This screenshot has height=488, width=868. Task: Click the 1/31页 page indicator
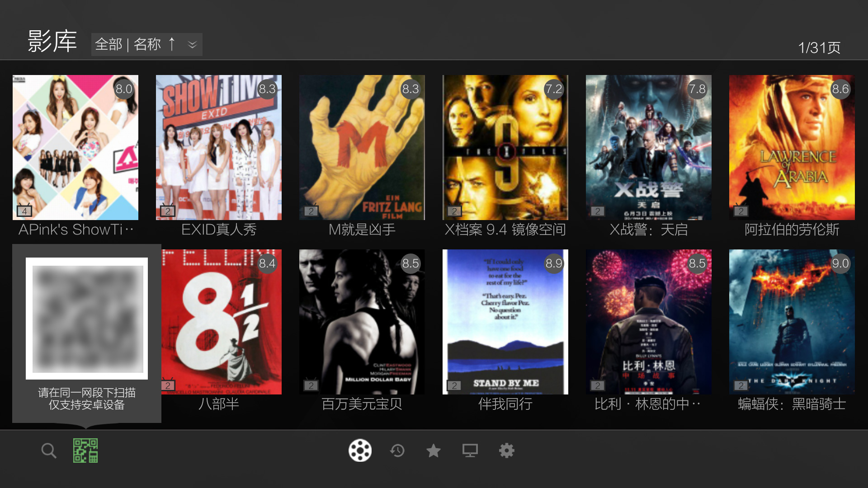point(819,47)
